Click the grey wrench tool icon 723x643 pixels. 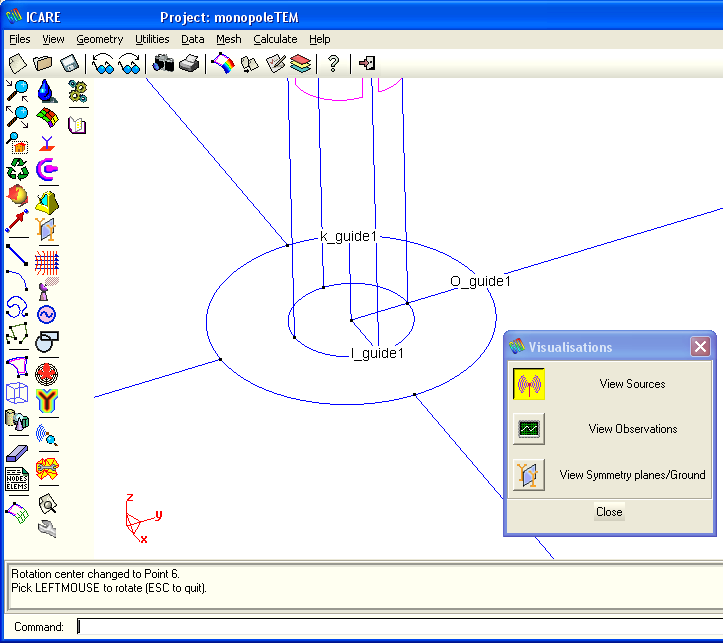(x=47, y=529)
